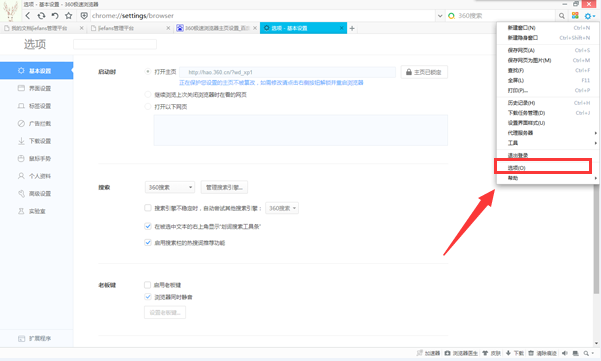Open 鼠标手势 in the sidebar
The width and height of the screenshot is (601, 361).
pyautogui.click(x=36, y=159)
